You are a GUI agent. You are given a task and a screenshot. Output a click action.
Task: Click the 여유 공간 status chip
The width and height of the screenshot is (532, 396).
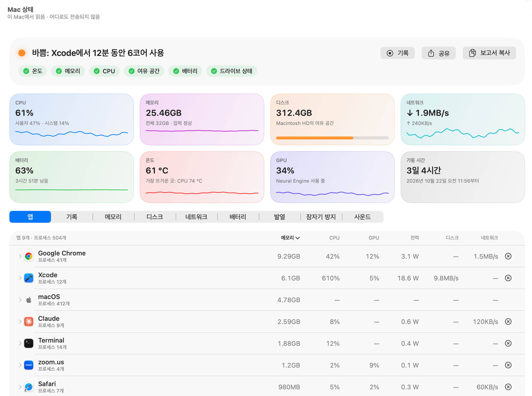[x=144, y=71]
